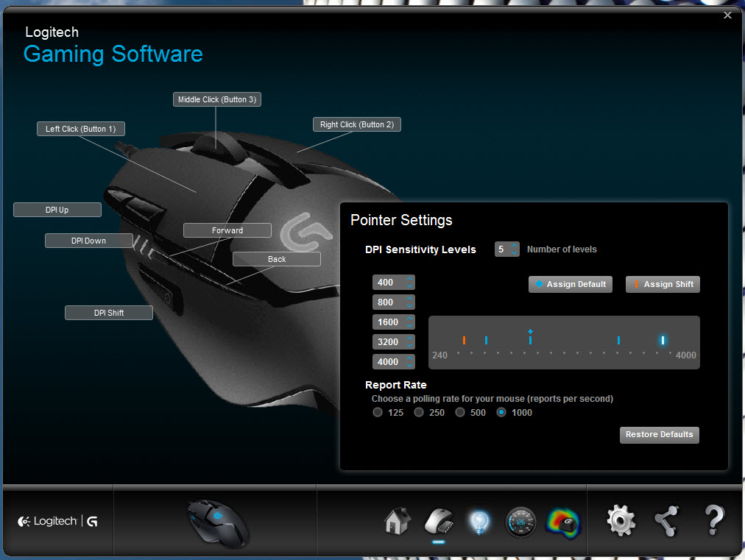The height and width of the screenshot is (560, 745).
Task: Select the Right Click (Button 2) label
Action: [357, 124]
